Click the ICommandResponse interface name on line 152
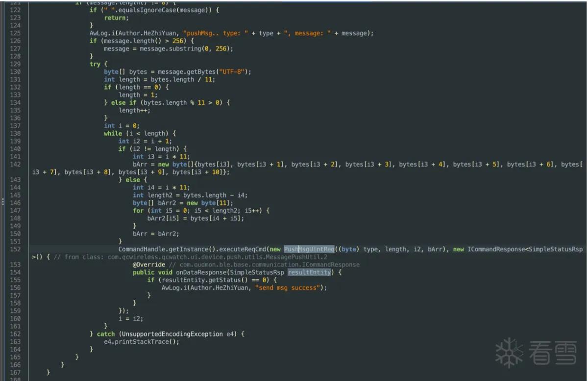This screenshot has height=381, width=588. (x=496, y=249)
